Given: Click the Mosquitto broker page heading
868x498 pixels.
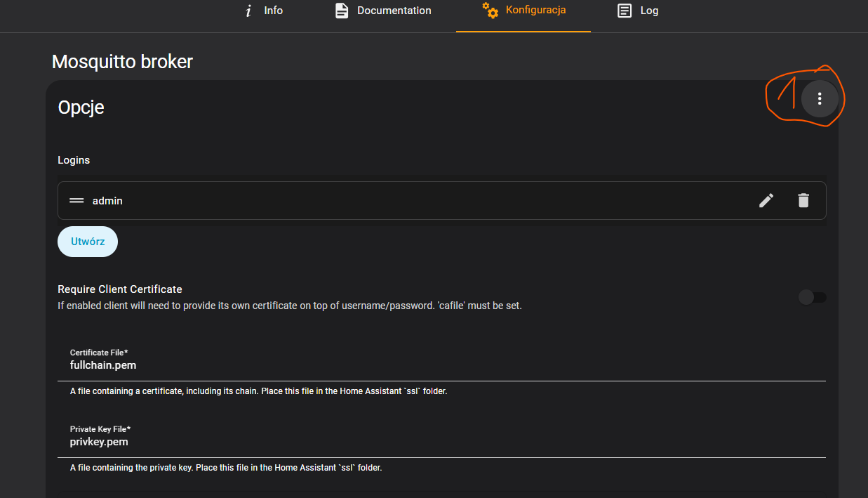Looking at the screenshot, I should click(x=122, y=62).
